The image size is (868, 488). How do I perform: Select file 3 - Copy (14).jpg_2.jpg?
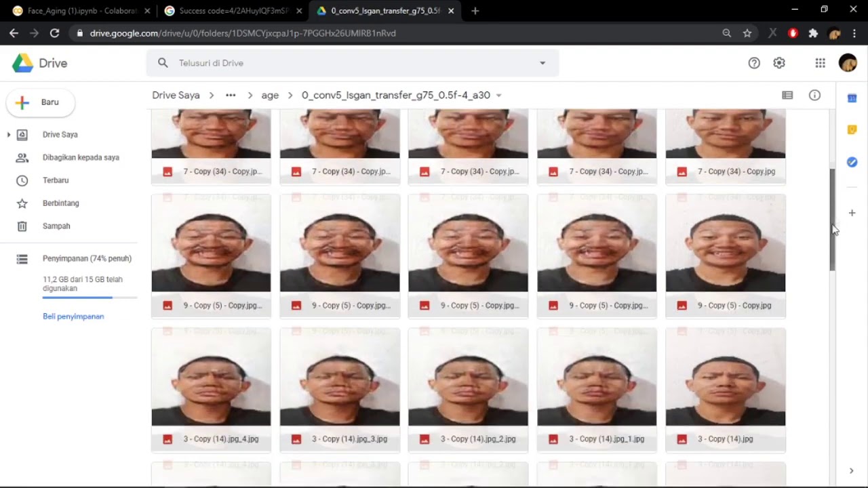[468, 390]
